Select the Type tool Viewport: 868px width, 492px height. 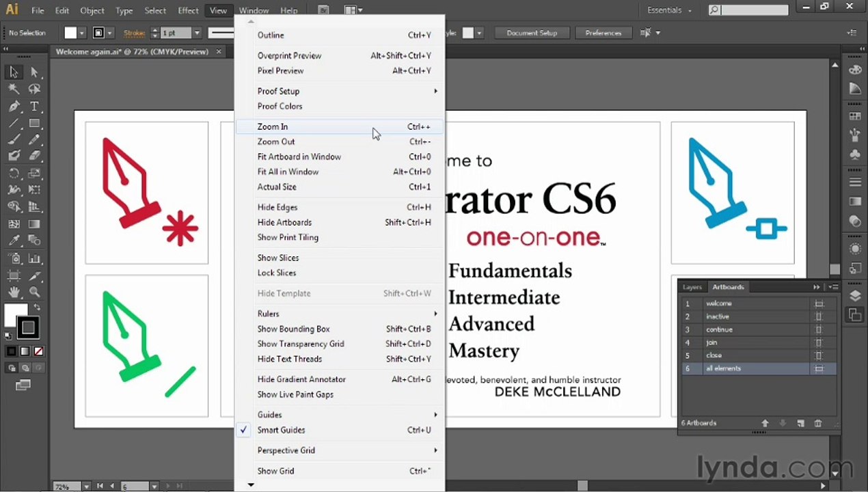tap(34, 107)
